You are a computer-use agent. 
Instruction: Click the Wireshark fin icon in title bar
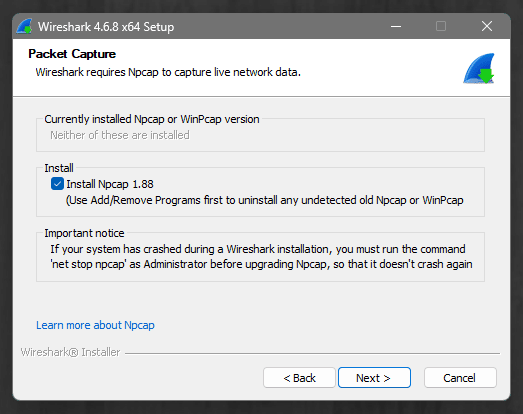24,26
